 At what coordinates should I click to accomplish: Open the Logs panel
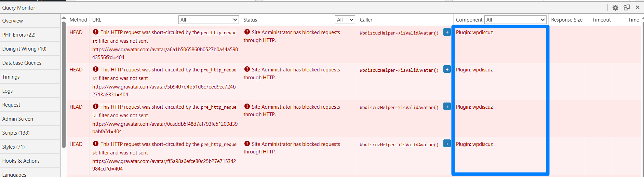[x=30, y=91]
